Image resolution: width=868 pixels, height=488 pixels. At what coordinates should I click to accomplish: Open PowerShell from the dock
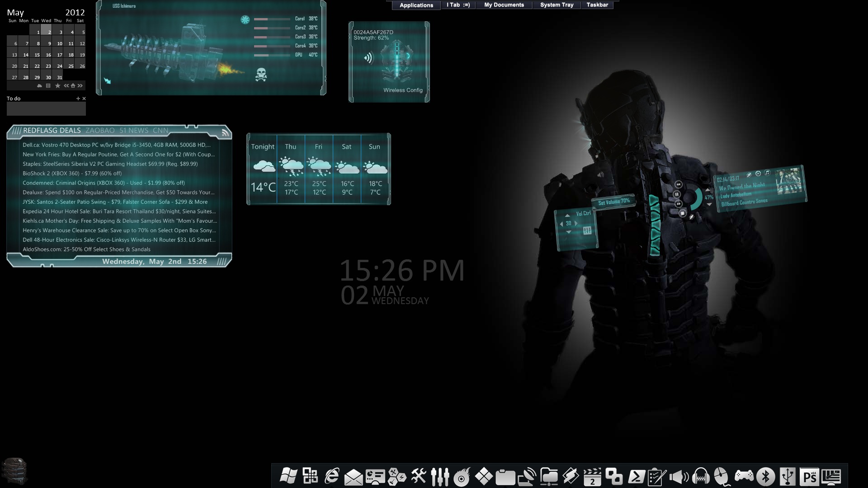click(x=636, y=476)
